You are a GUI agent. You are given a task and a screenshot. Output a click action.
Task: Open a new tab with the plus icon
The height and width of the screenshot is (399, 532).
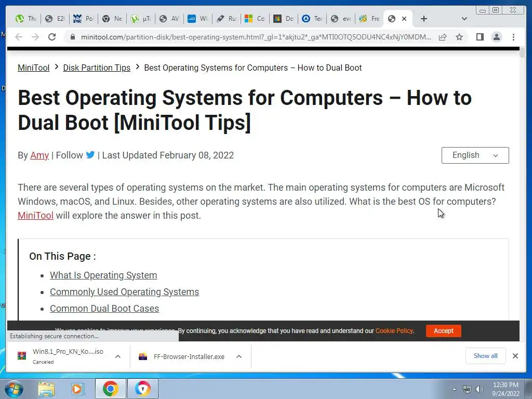tap(424, 19)
